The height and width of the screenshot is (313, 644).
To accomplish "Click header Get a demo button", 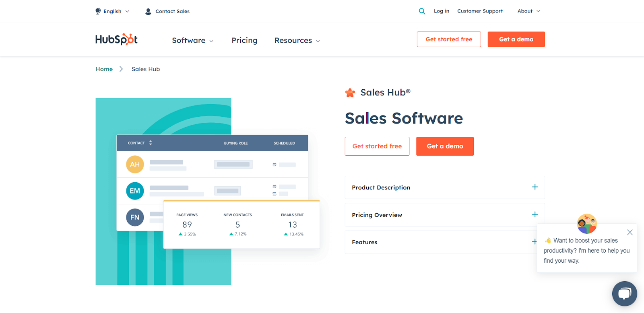I will tap(516, 39).
